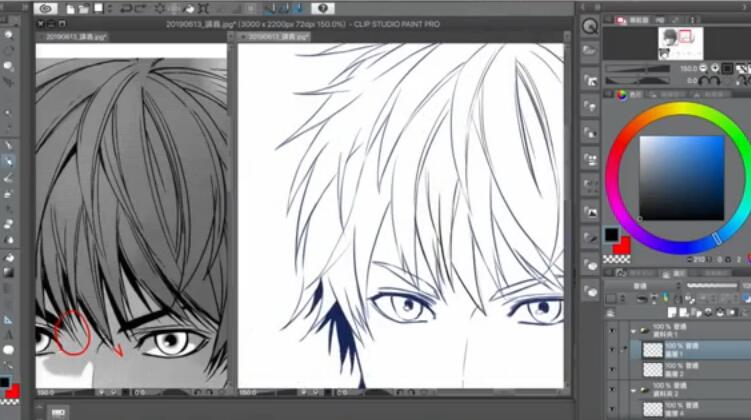Undo the last stroke
The image size is (751, 420).
coord(126,9)
